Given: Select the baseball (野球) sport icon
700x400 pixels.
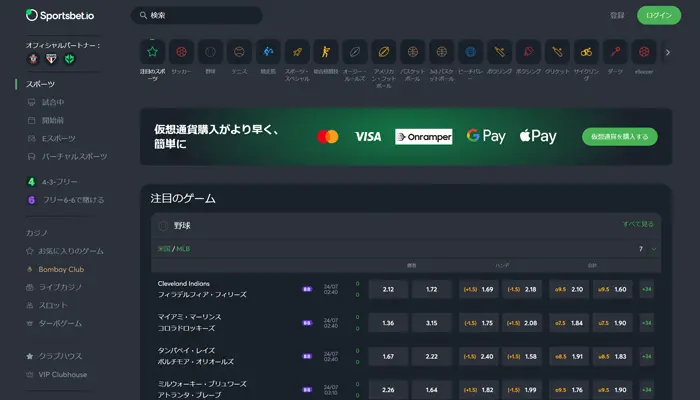Looking at the screenshot, I should (210, 52).
